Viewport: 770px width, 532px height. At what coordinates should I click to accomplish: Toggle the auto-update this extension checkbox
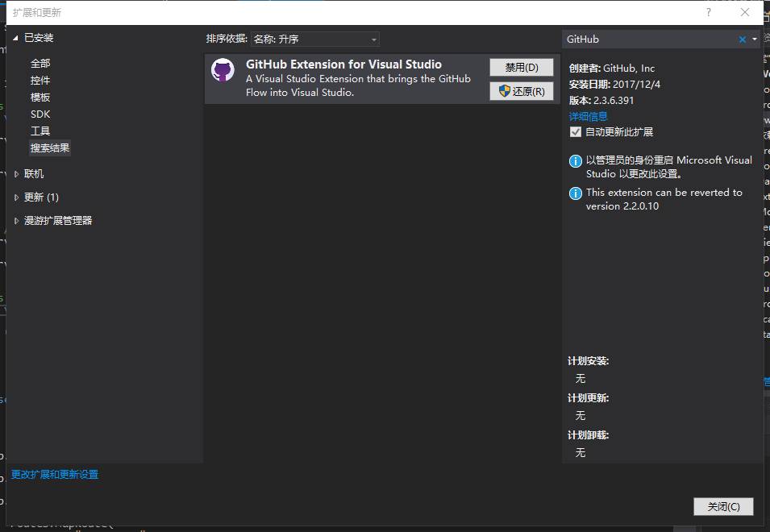click(x=576, y=132)
